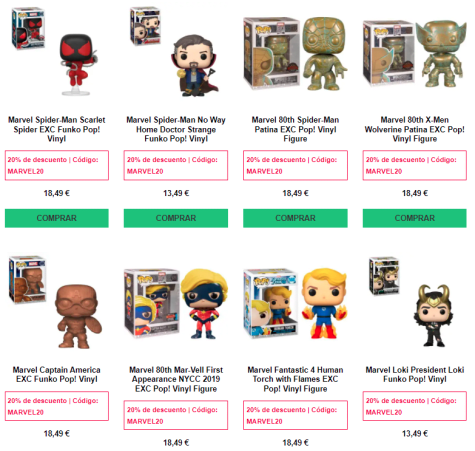Click the MARVEL20 discount box under Human Torch

(x=295, y=415)
